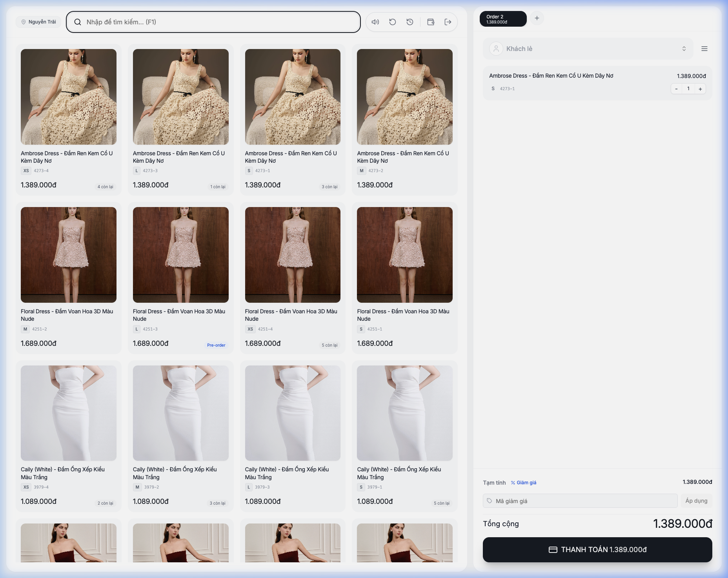728x578 pixels.
Task: Click the Tổng cộng total amount
Action: [682, 523]
